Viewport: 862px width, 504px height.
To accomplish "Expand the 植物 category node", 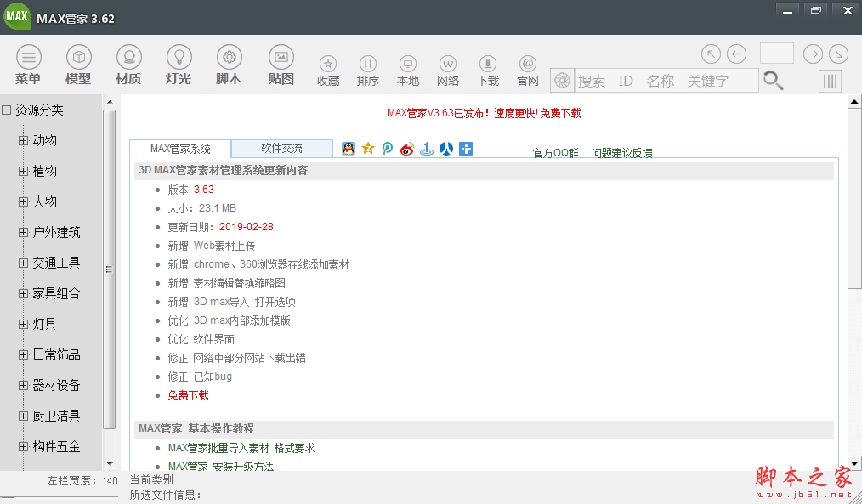I will coord(23,171).
